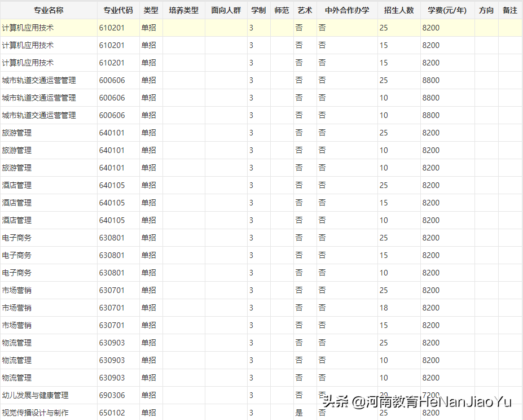This screenshot has width=523, height=420.
Task: Click the 备注 column header
Action: [509, 10]
